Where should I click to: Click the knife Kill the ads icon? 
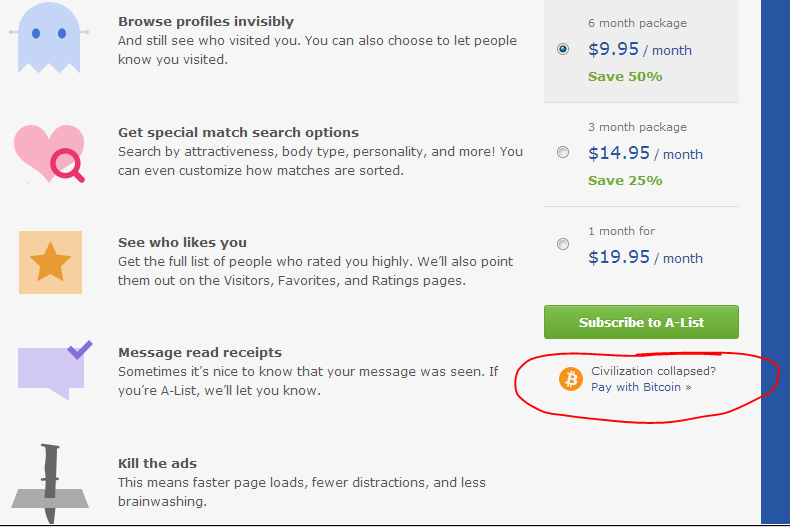point(50,484)
